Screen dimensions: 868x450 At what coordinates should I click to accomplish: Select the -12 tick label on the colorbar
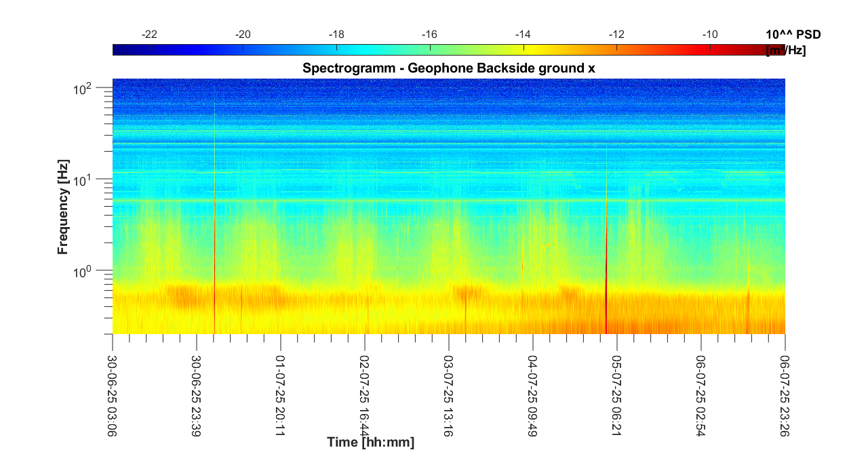[x=616, y=35]
